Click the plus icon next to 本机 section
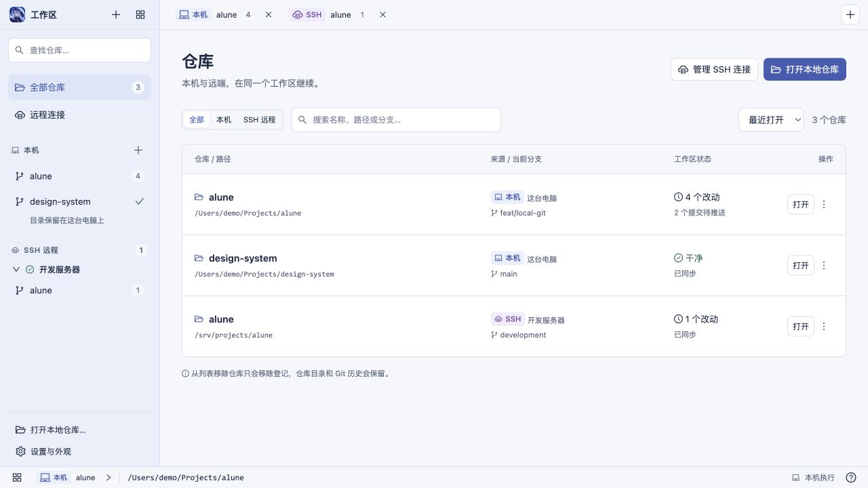 coord(138,150)
